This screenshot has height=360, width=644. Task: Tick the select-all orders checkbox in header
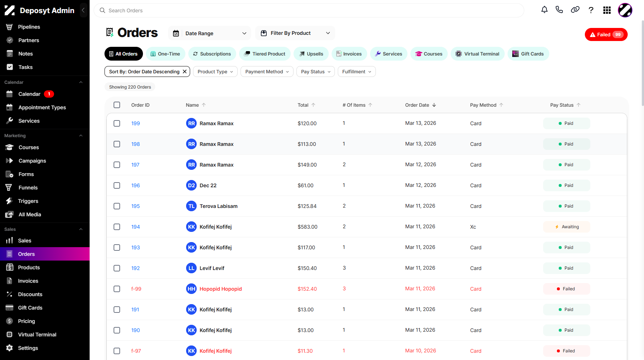[117, 105]
